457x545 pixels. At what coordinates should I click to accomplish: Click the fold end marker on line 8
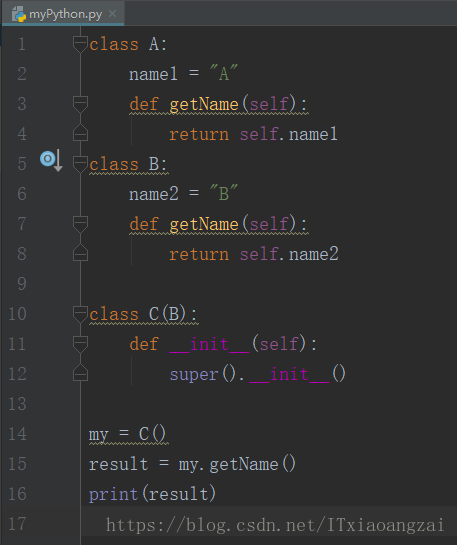coord(80,253)
